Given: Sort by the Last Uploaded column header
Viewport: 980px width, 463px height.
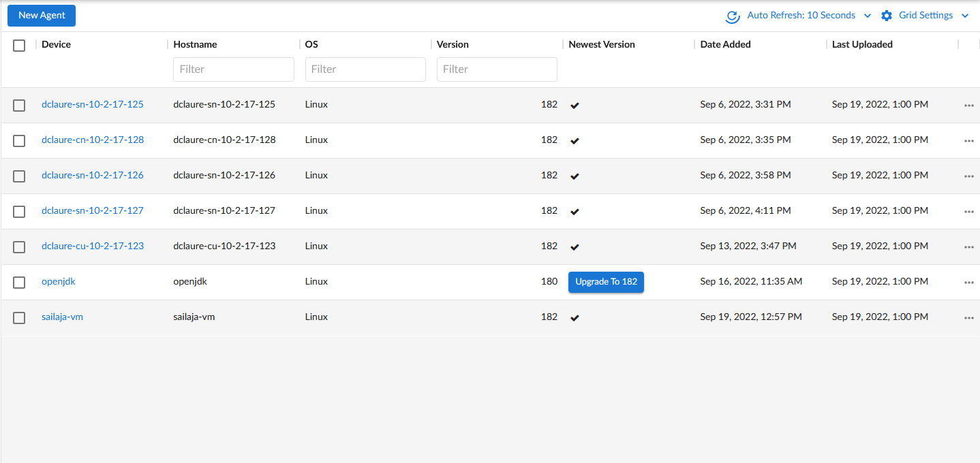Looking at the screenshot, I should pos(862,44).
